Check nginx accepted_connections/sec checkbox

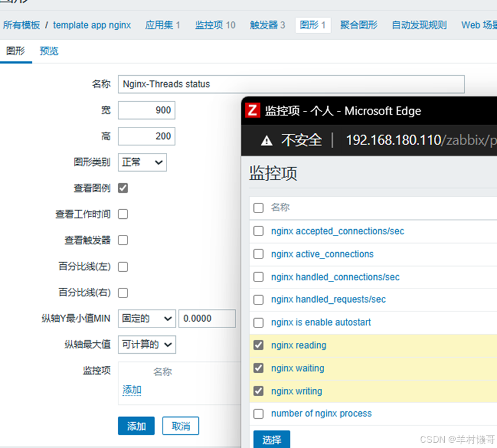(259, 231)
